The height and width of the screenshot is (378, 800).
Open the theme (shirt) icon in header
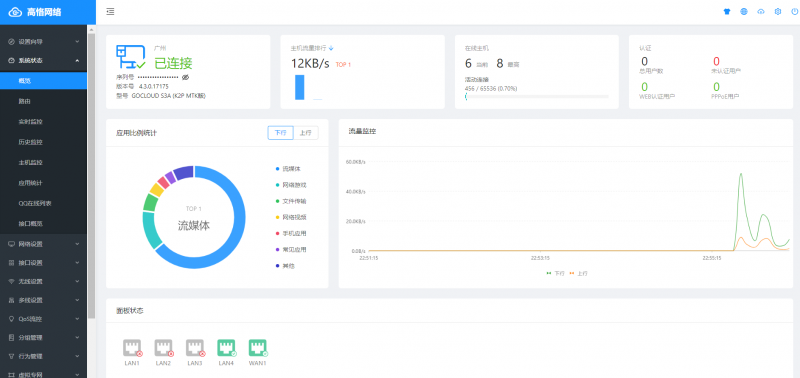727,12
